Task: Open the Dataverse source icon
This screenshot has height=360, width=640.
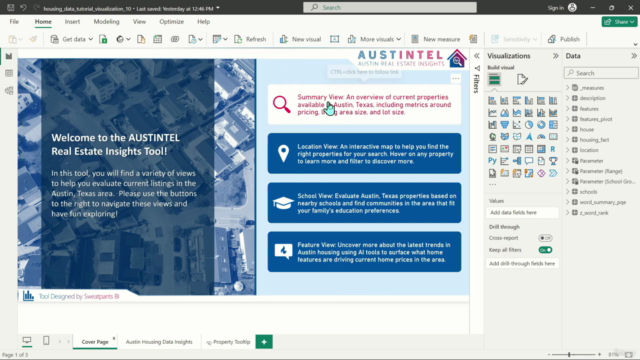Action: pos(175,39)
